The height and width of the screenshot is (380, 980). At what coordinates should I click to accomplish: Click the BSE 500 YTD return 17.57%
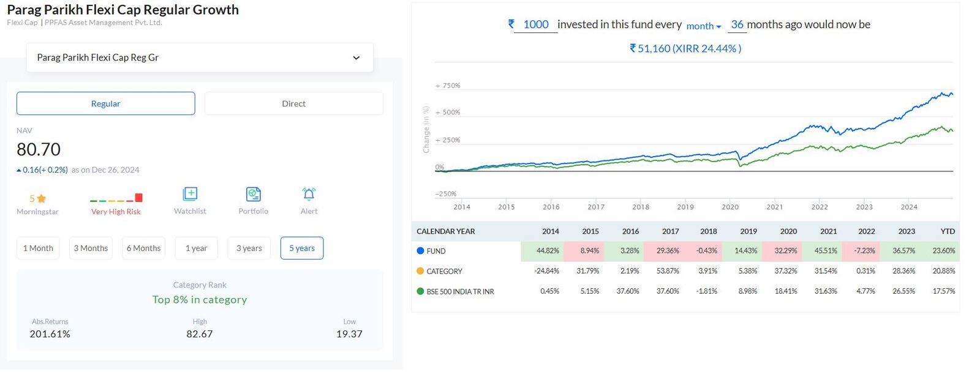point(944,291)
